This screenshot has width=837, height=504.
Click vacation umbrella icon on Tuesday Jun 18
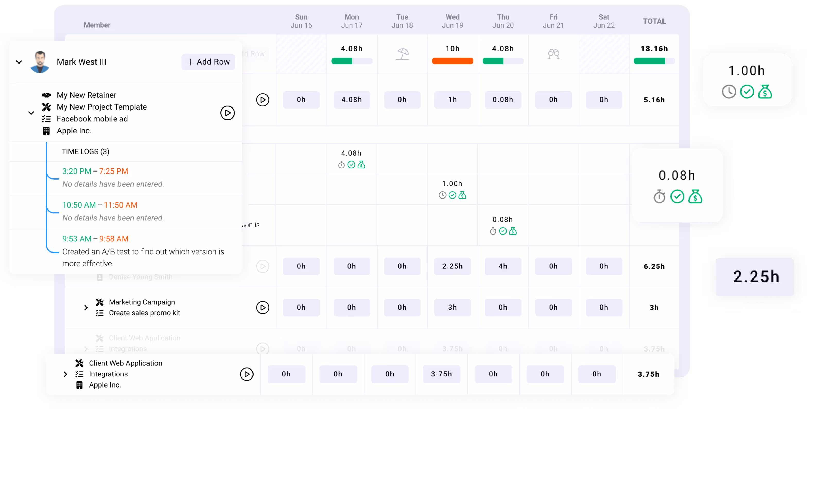pyautogui.click(x=402, y=54)
